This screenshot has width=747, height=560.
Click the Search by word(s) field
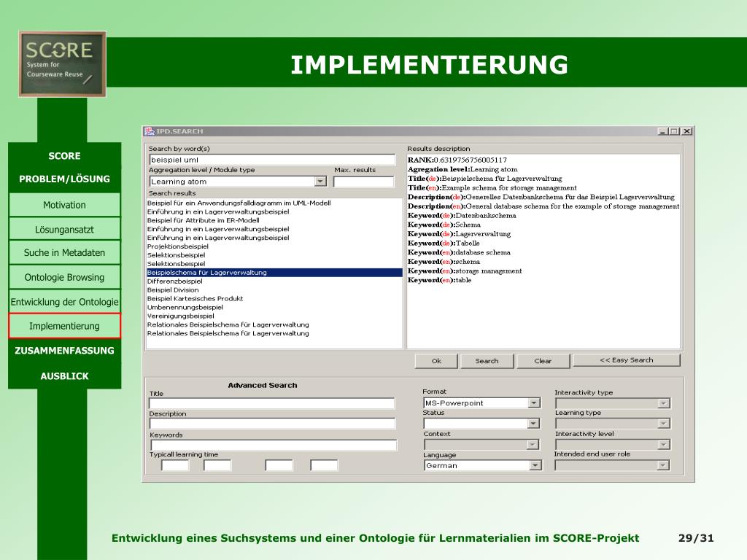(x=272, y=160)
